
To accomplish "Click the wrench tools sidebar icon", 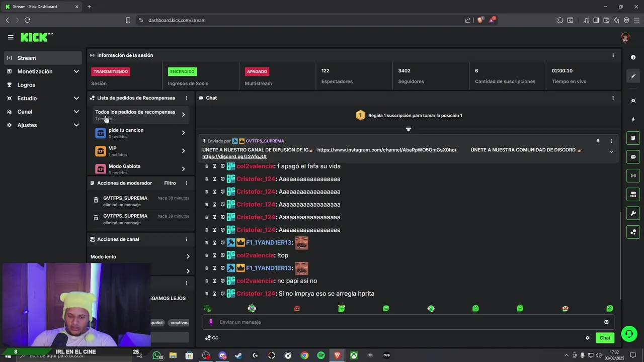I will click(x=633, y=213).
